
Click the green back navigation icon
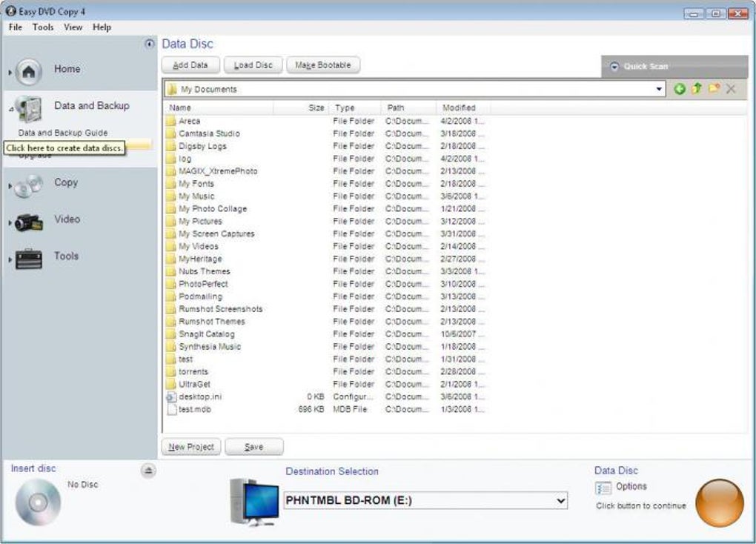[x=680, y=89]
